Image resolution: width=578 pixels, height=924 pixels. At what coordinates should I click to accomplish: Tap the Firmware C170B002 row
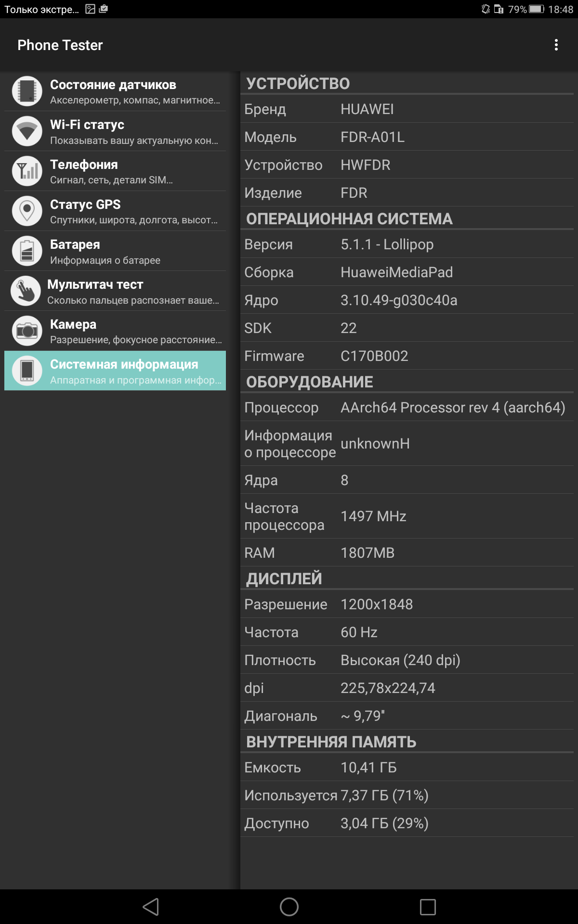407,356
